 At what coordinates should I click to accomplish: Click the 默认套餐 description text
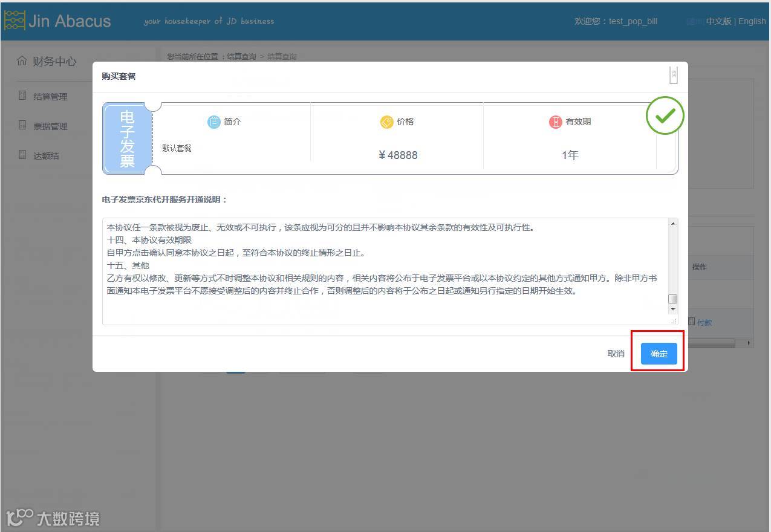[177, 148]
